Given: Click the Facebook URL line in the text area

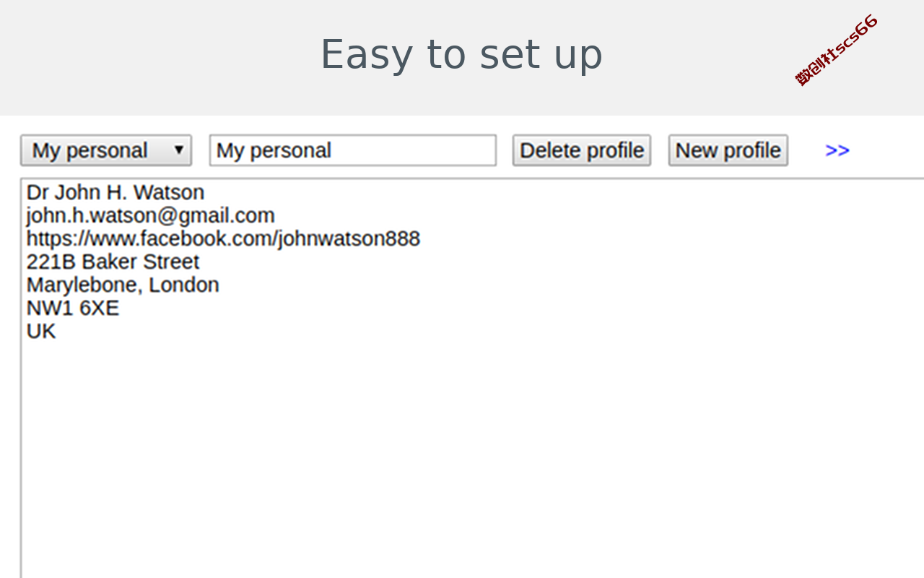Looking at the screenshot, I should tap(223, 238).
